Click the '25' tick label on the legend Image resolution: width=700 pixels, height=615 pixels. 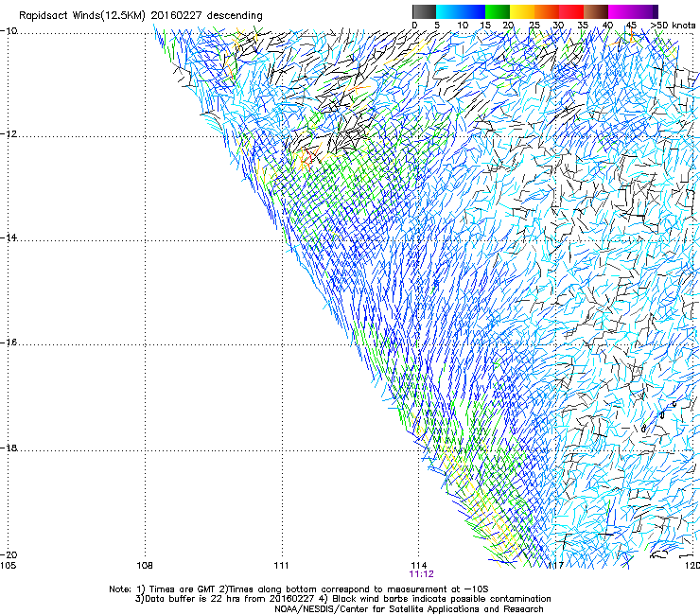534,25
